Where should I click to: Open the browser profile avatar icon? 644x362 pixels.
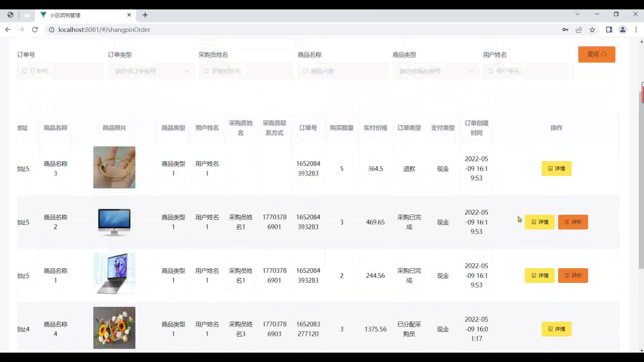click(x=623, y=29)
